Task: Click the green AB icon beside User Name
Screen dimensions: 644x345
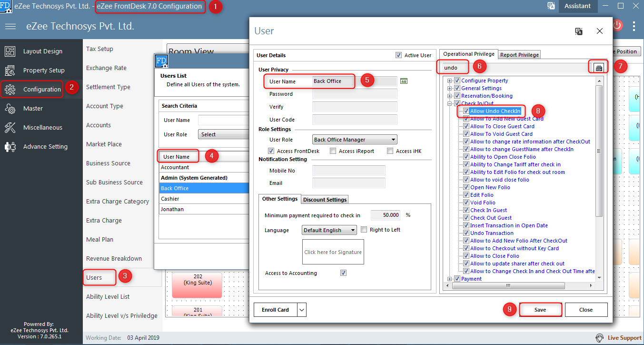Action: tap(404, 81)
